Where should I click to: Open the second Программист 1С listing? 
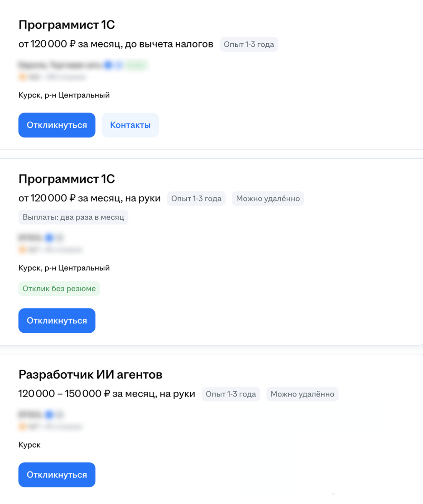click(67, 179)
